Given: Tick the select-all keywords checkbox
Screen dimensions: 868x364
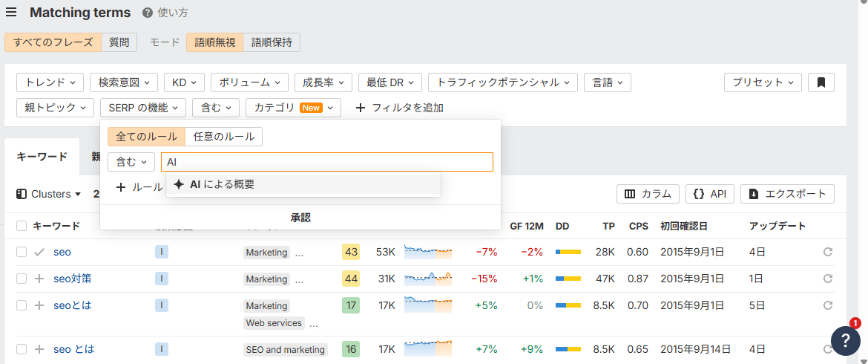Looking at the screenshot, I should point(22,226).
